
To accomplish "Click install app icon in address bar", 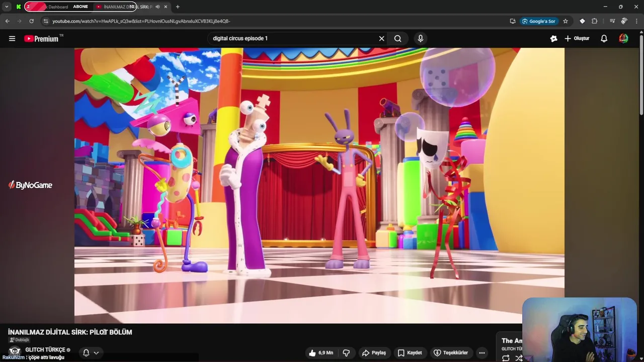I will pyautogui.click(x=512, y=21).
